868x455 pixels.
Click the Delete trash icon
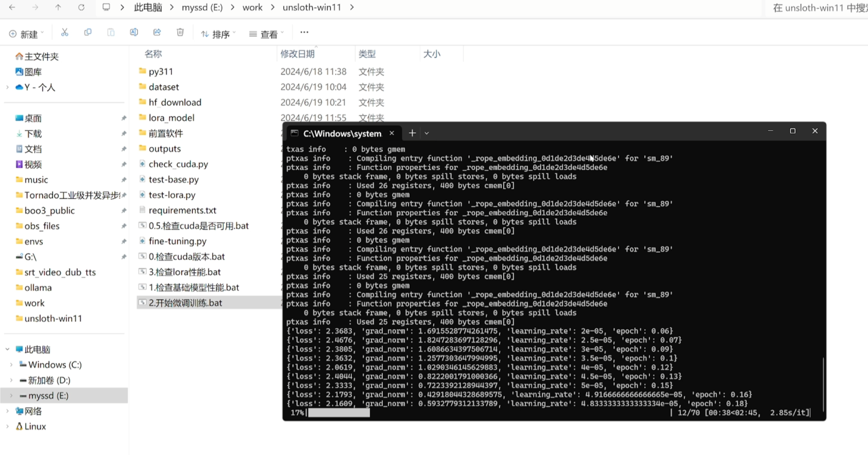180,33
